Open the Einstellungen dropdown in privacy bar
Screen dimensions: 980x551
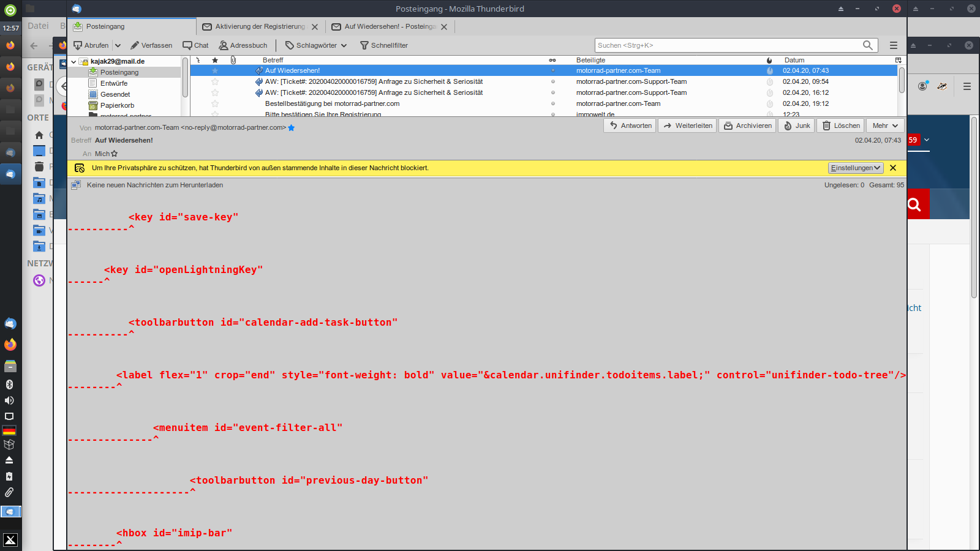point(856,168)
